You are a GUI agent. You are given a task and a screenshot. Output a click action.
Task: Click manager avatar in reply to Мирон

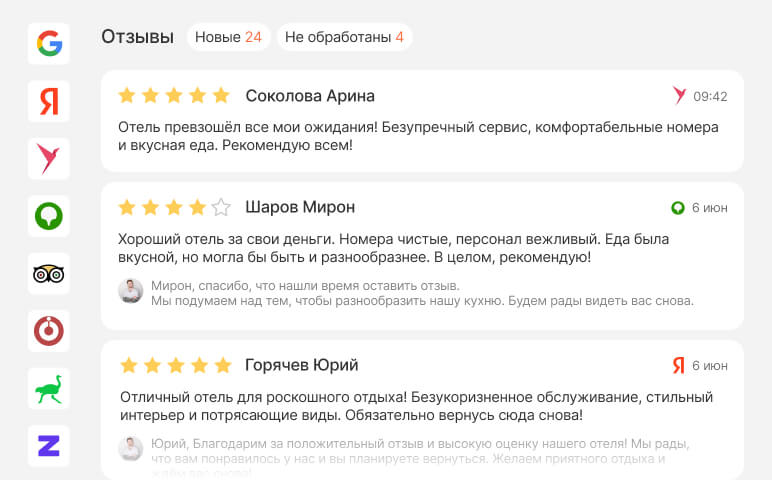(131, 291)
